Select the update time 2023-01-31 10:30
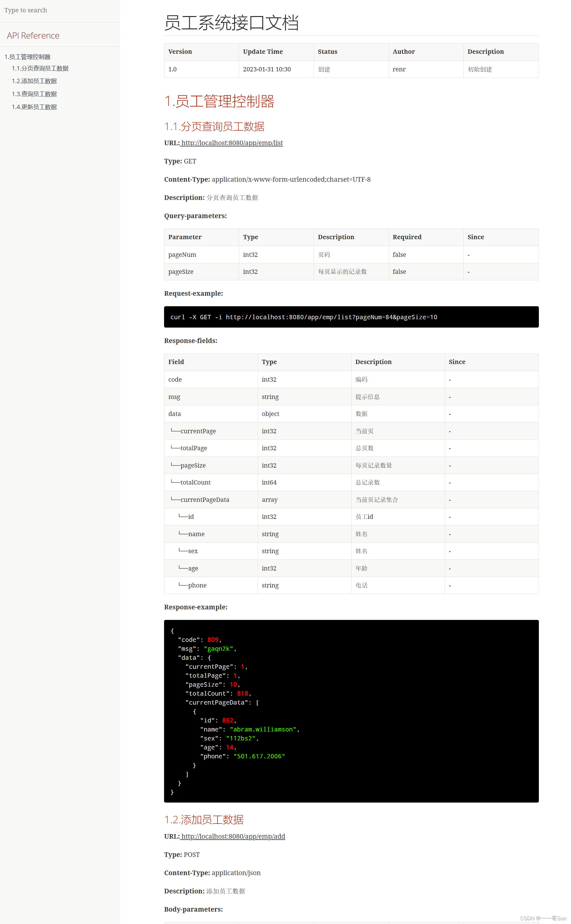 tap(276, 70)
